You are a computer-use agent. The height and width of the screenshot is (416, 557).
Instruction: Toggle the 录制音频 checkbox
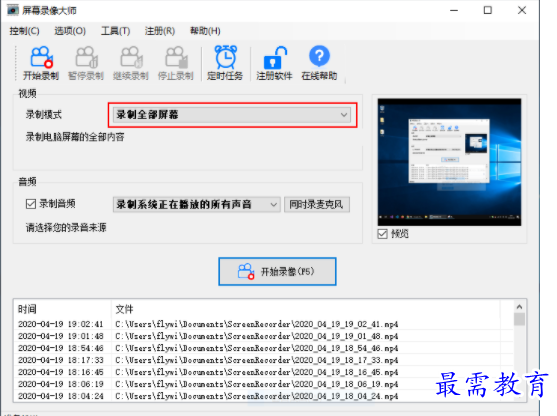tap(31, 204)
